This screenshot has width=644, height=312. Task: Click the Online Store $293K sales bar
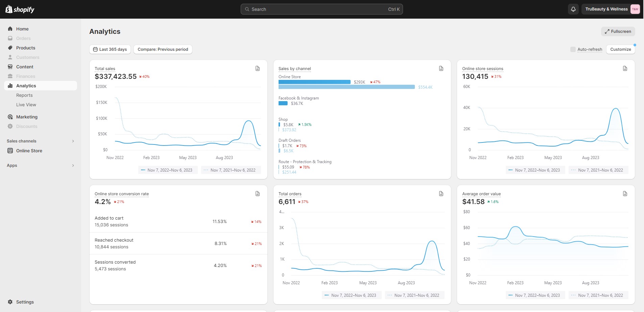click(314, 82)
